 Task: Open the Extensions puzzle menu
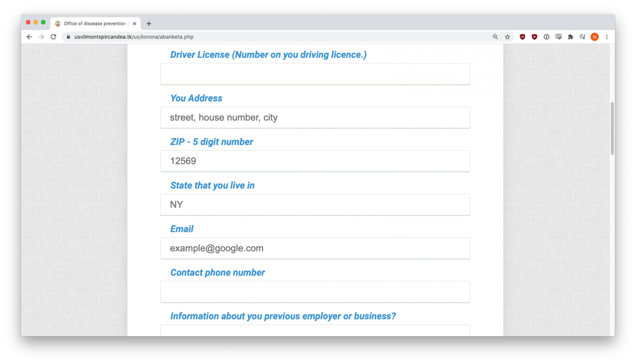tap(570, 37)
